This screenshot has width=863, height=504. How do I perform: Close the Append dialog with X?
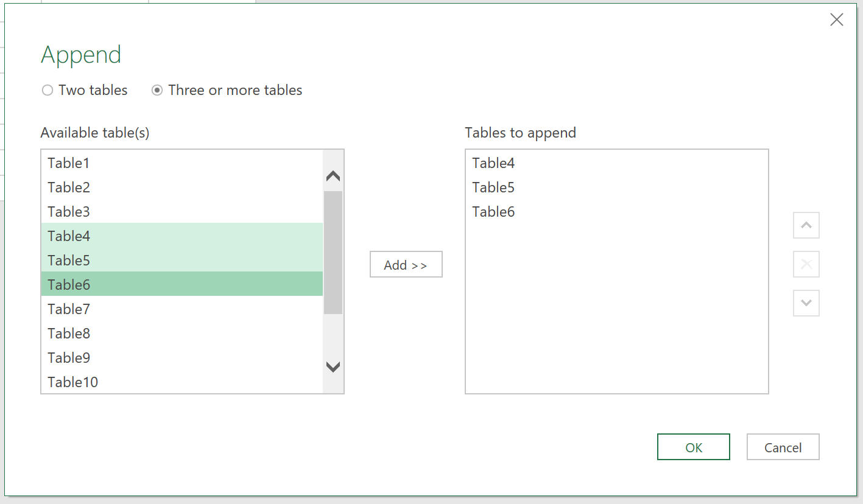click(x=837, y=20)
